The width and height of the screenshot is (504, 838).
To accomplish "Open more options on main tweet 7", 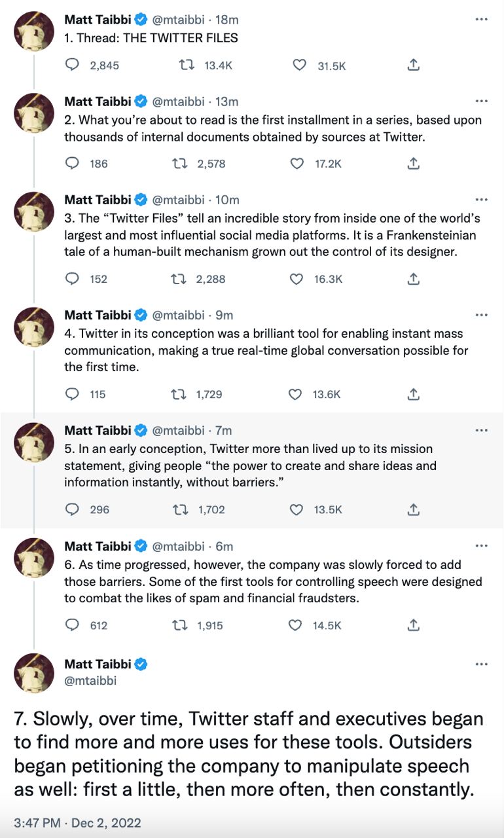I will tap(482, 664).
